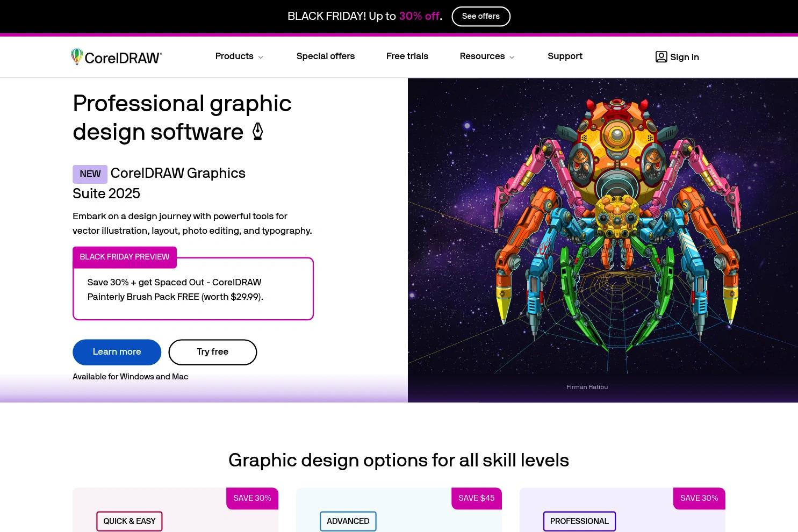
Task: Click the Available for Windows and Mac text
Action: click(x=131, y=377)
